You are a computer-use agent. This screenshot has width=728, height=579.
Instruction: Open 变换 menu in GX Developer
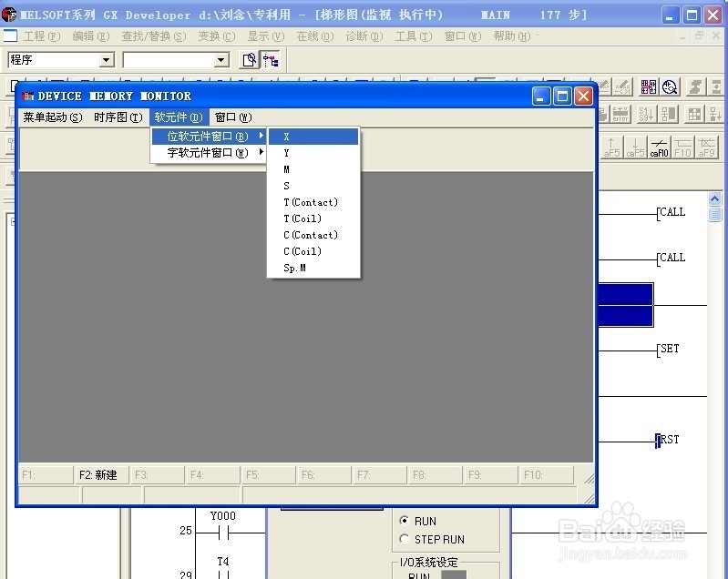(x=216, y=36)
